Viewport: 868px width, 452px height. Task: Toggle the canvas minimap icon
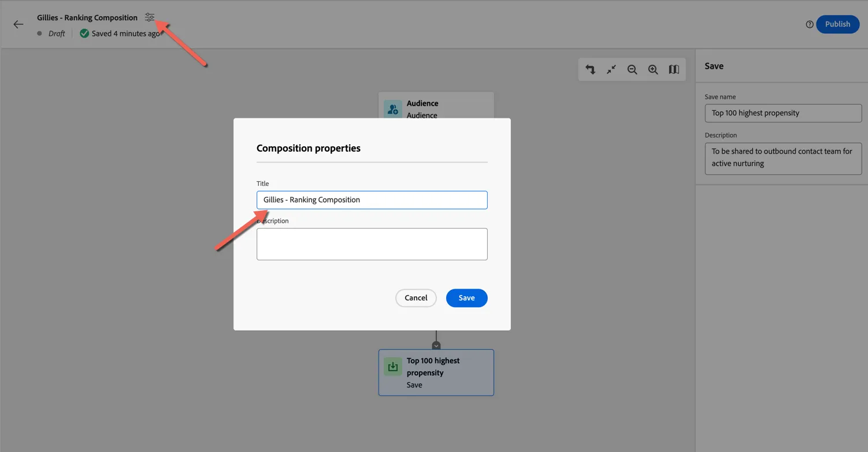[x=674, y=69]
